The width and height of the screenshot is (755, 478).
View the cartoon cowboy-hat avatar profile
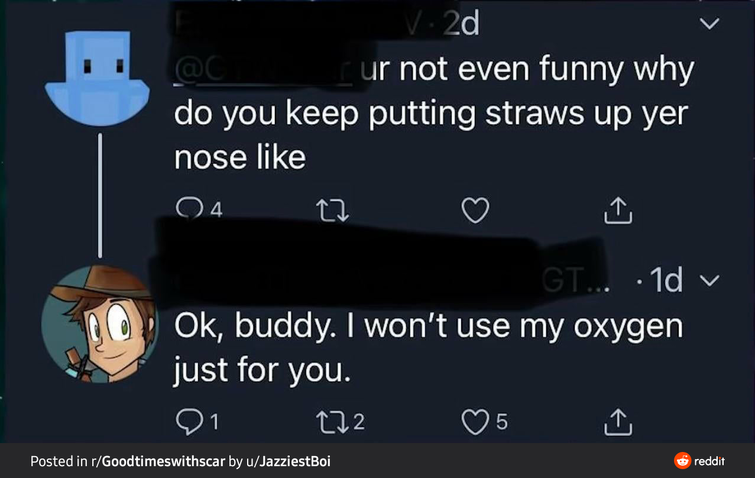[98, 323]
